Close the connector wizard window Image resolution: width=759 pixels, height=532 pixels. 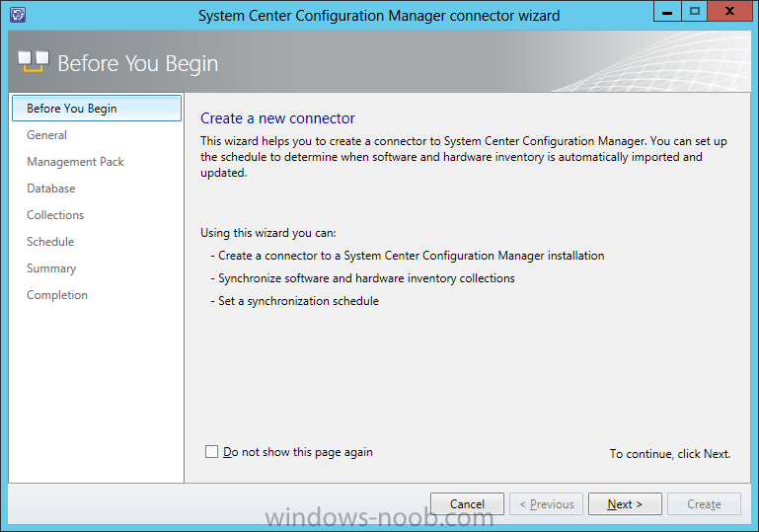coord(729,11)
